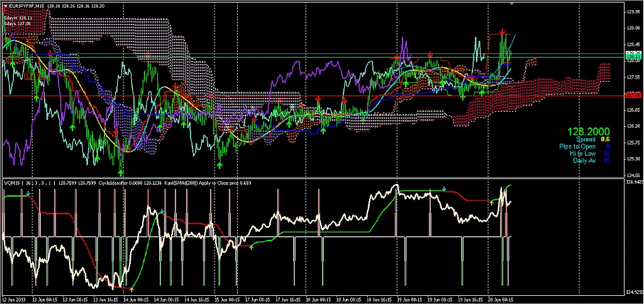Click the 5dayL 127.05 label
The image size is (644, 304).
[x=17, y=24]
